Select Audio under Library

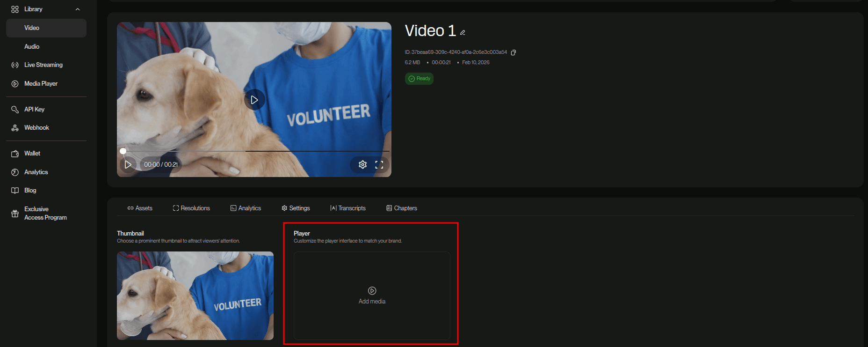click(x=32, y=47)
